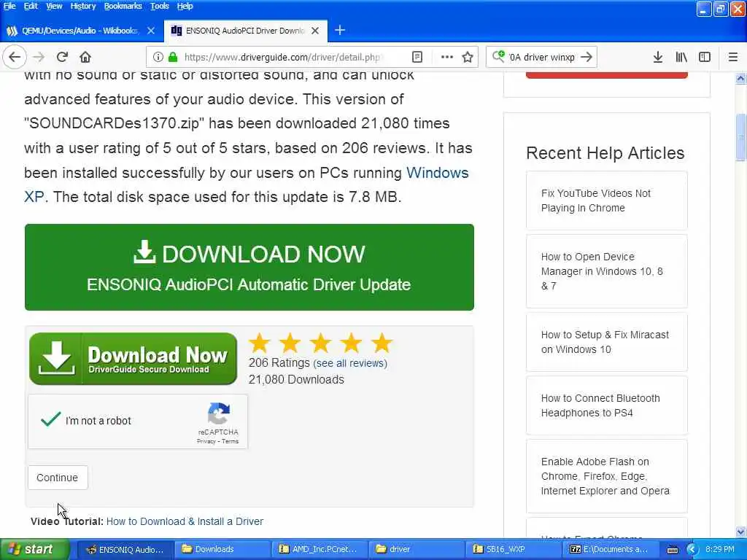Image resolution: width=747 pixels, height=560 pixels.
Task: Switch to SB16_WXP taskbar item
Action: click(x=513, y=550)
